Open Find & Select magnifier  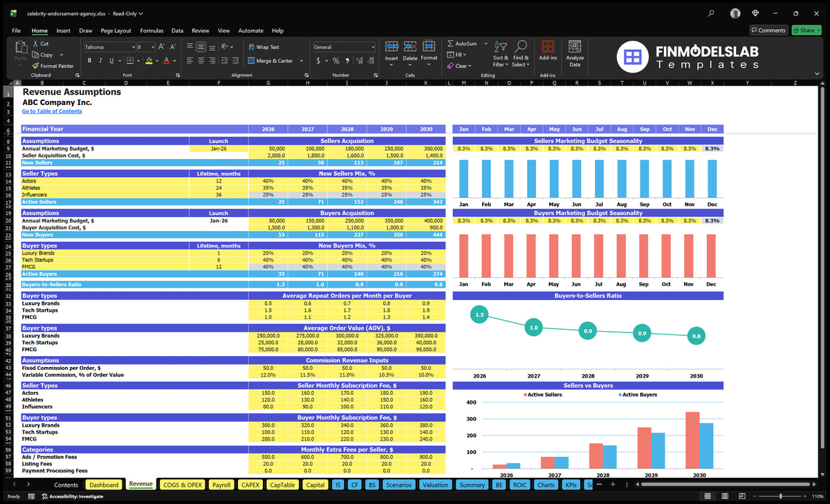coord(521,53)
